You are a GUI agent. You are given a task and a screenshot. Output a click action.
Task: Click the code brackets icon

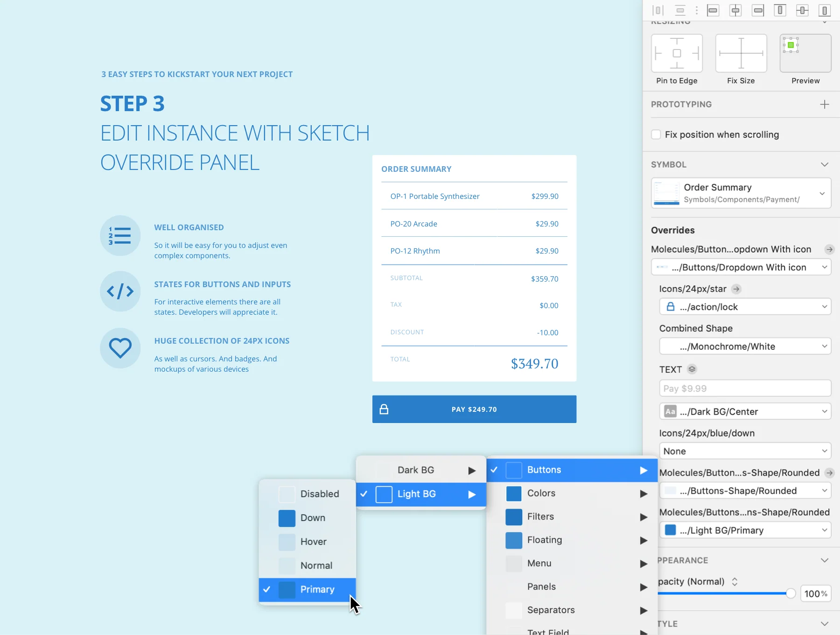click(120, 291)
